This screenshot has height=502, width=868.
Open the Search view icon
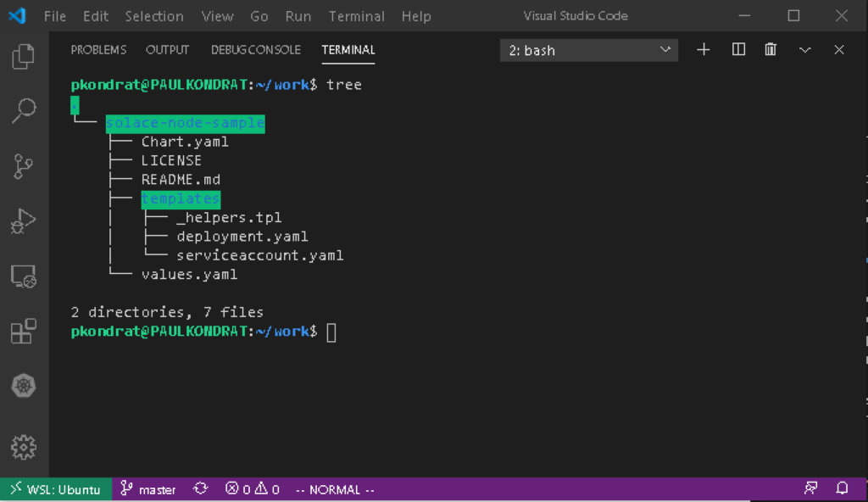(x=24, y=109)
